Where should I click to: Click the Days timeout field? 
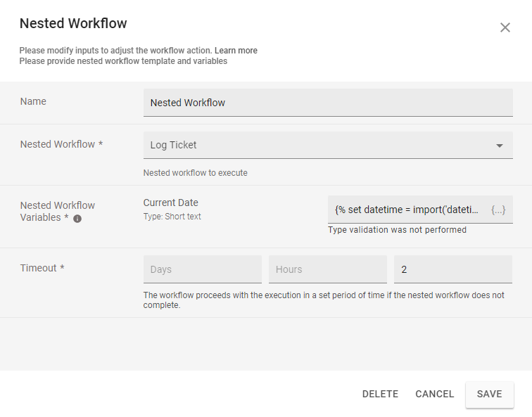coord(202,269)
